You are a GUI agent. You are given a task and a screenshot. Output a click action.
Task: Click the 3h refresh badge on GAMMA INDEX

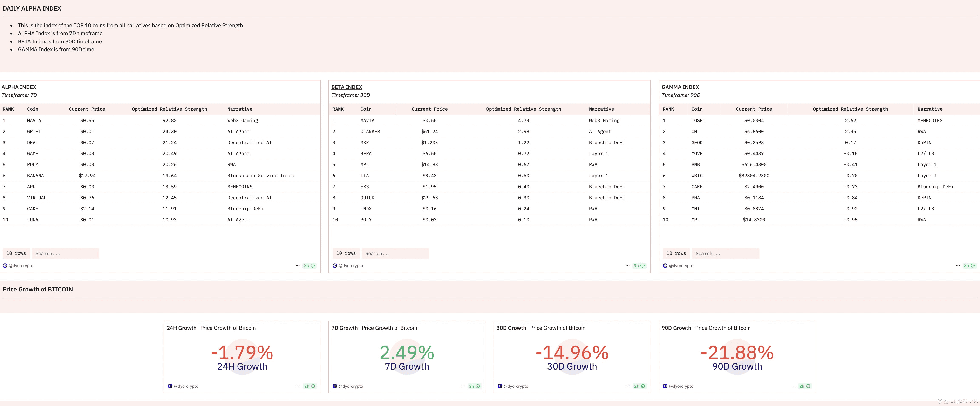pyautogui.click(x=969, y=266)
